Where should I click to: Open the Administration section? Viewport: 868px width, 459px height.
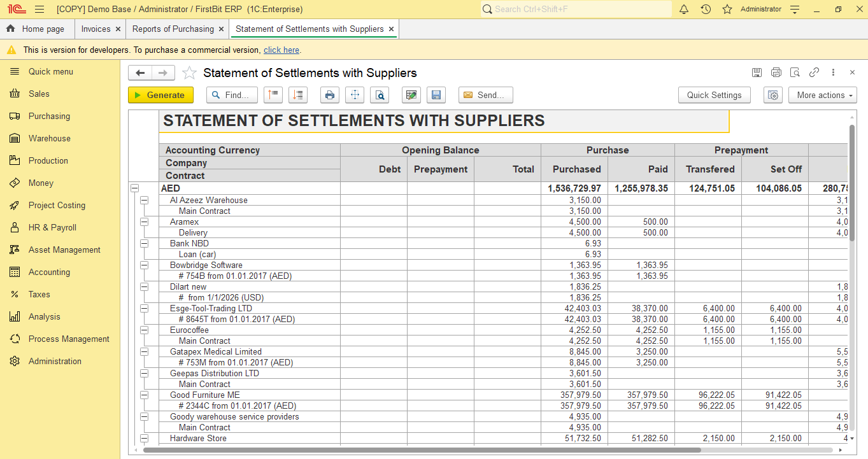(55, 361)
